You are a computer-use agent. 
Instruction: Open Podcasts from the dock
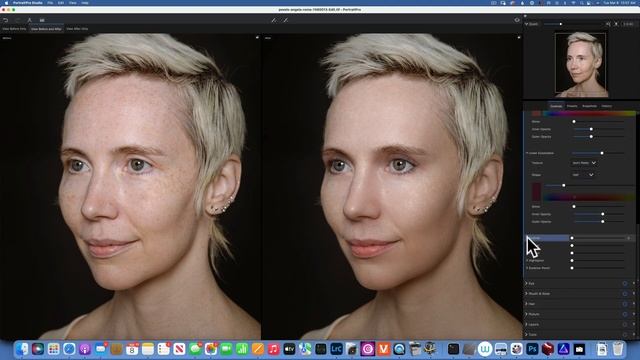click(85, 349)
